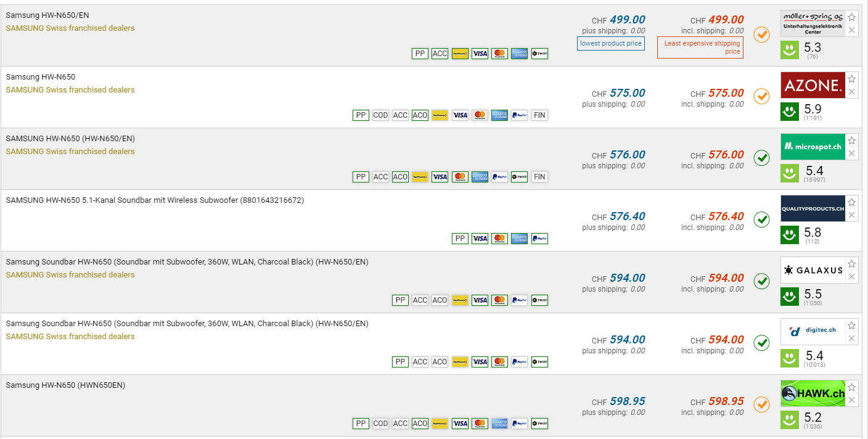This screenshot has width=868, height=439.
Task: Click the TWINT payment icon in the HW-N650/EN offer
Action: [539, 54]
